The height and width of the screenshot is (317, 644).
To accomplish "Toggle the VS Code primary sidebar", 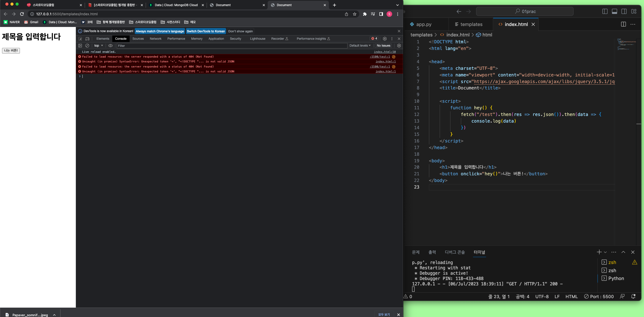I will point(605,11).
